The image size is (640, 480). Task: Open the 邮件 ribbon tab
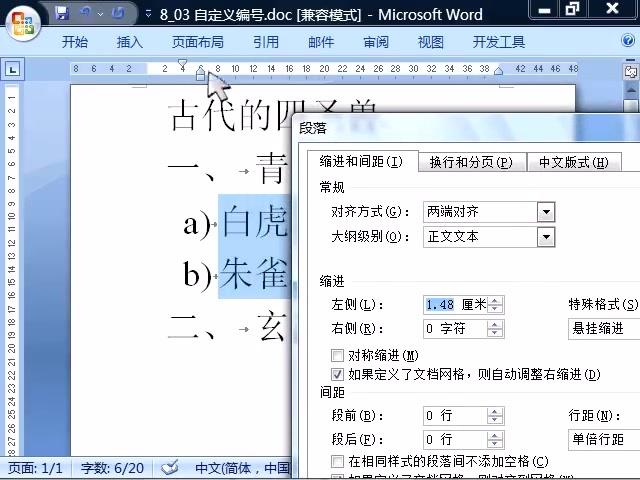pyautogui.click(x=321, y=42)
